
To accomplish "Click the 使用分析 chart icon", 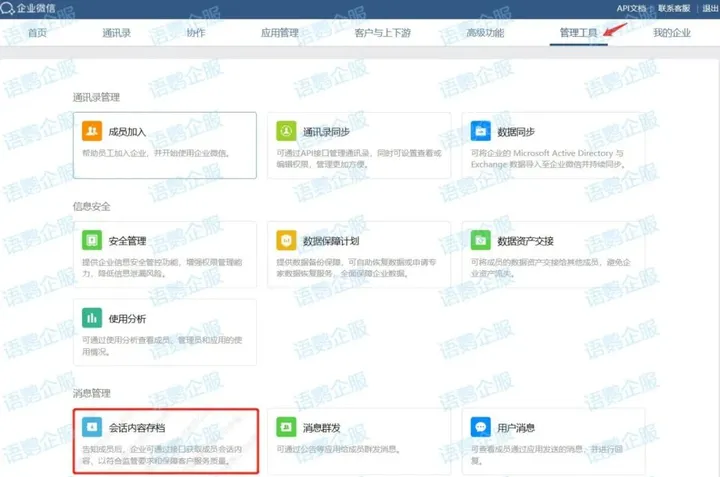I will [92, 318].
